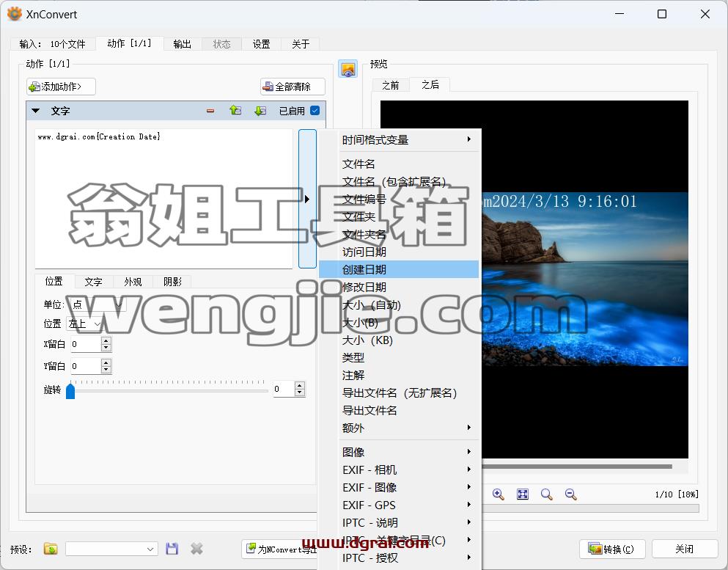Screen dimensions: 728x570
Task: Open the 输出 tab
Action: point(182,44)
